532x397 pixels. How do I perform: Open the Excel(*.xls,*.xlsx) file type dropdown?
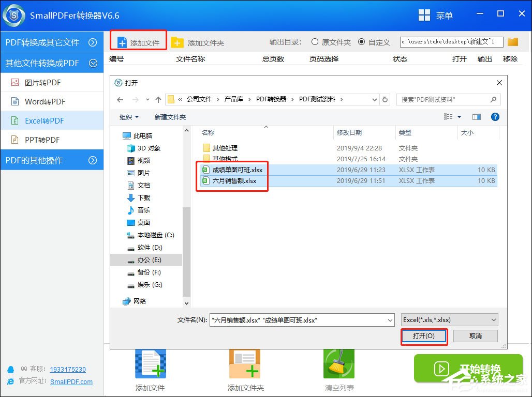pos(449,319)
